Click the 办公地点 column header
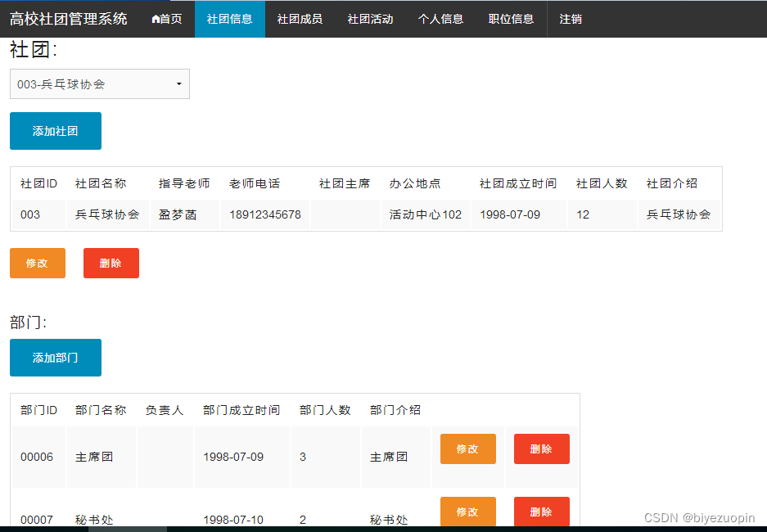The width and height of the screenshot is (767, 532). coord(415,183)
